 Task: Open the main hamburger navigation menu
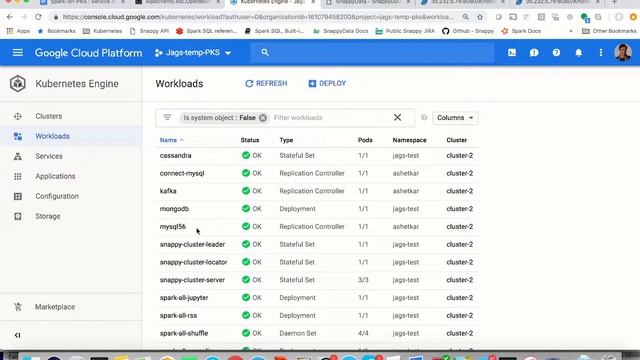[x=18, y=53]
